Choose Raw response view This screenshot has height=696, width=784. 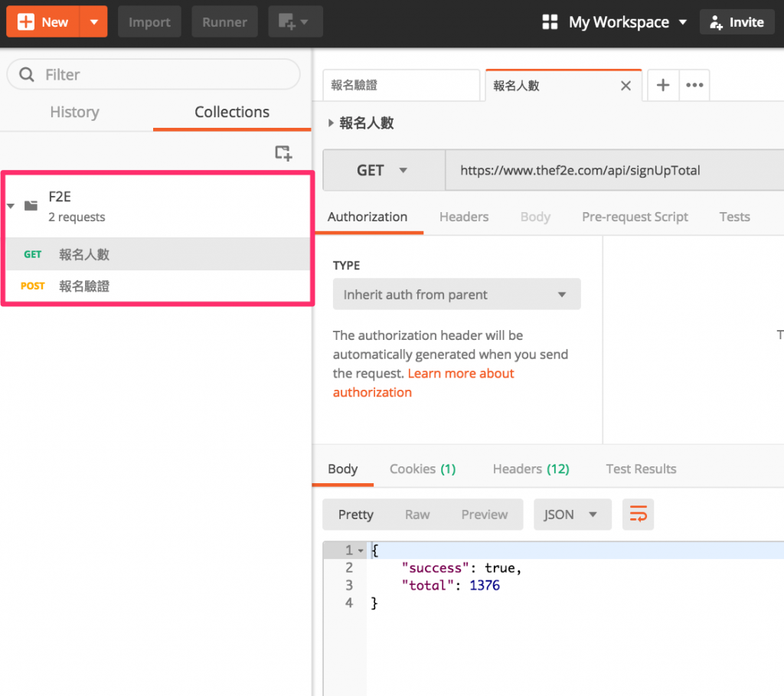click(417, 515)
